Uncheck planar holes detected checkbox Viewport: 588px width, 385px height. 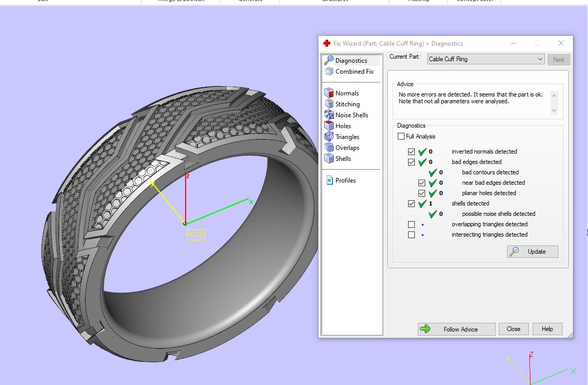coord(422,193)
